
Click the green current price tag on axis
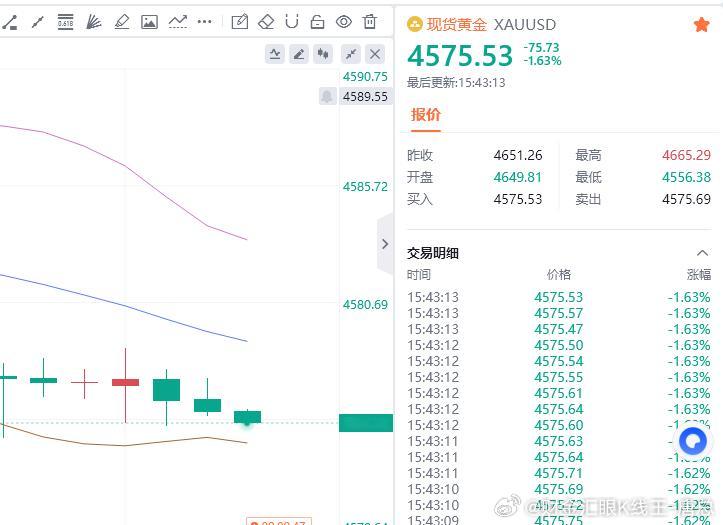click(366, 423)
